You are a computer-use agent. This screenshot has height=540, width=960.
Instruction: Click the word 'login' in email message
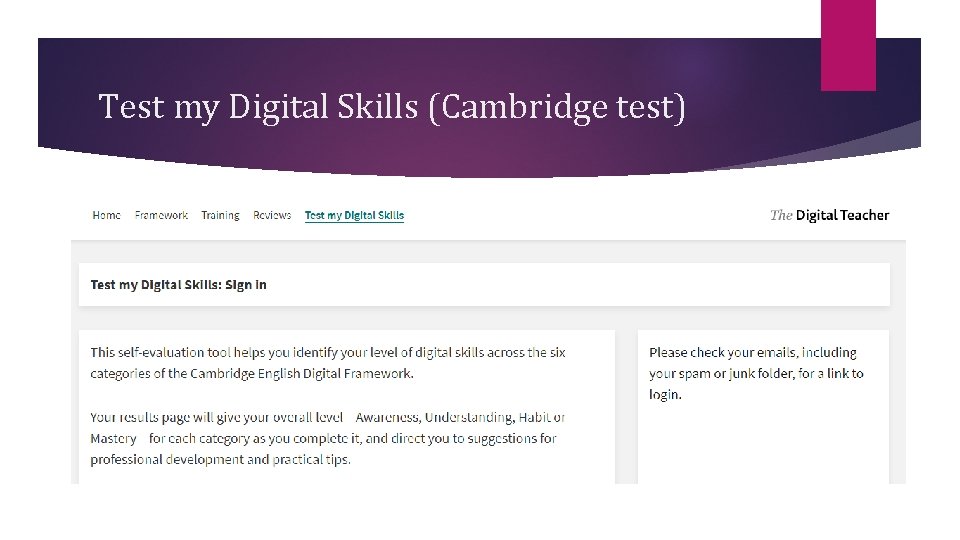664,395
